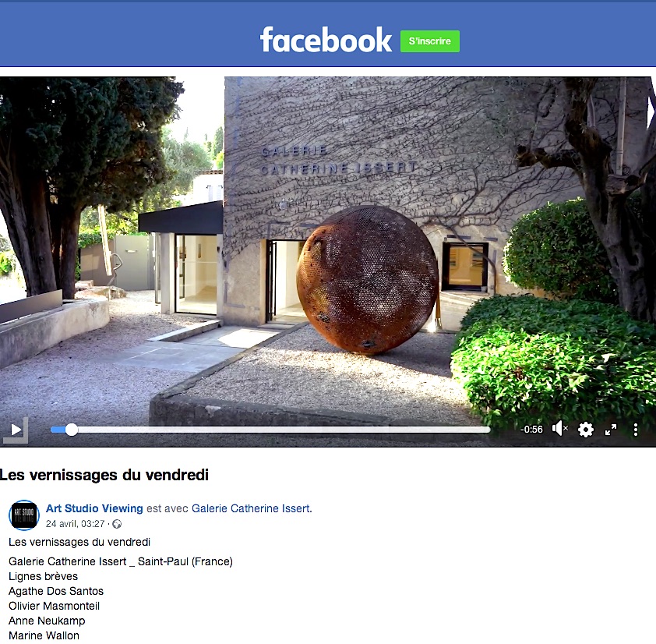This screenshot has width=656, height=644.
Task: Open video more options menu
Action: click(636, 429)
